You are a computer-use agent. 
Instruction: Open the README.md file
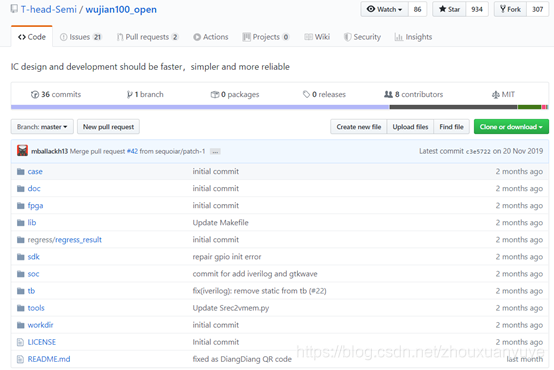(49, 359)
